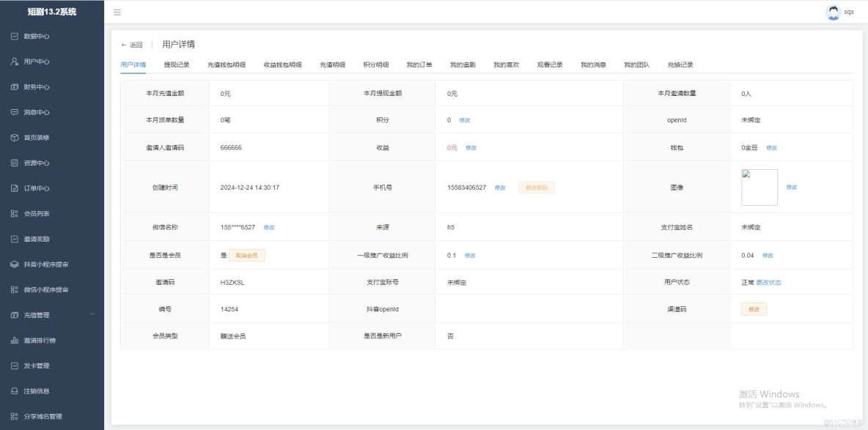Screen dimensions: 868x430
Task: Open the sqx user avatar menu
Action: (x=832, y=11)
